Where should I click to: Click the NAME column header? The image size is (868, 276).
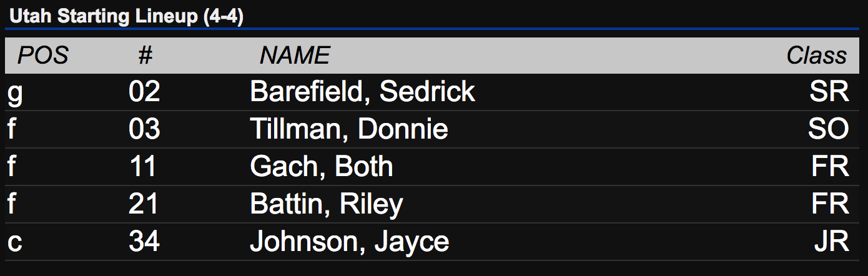294,56
